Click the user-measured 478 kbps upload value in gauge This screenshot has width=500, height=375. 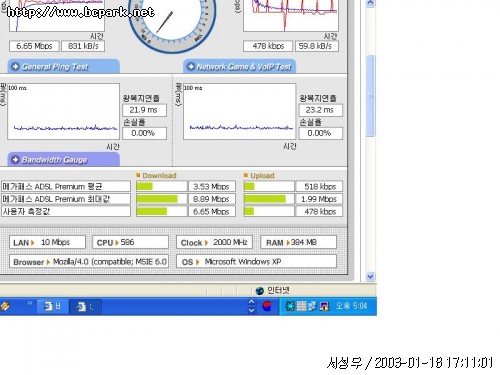click(319, 211)
